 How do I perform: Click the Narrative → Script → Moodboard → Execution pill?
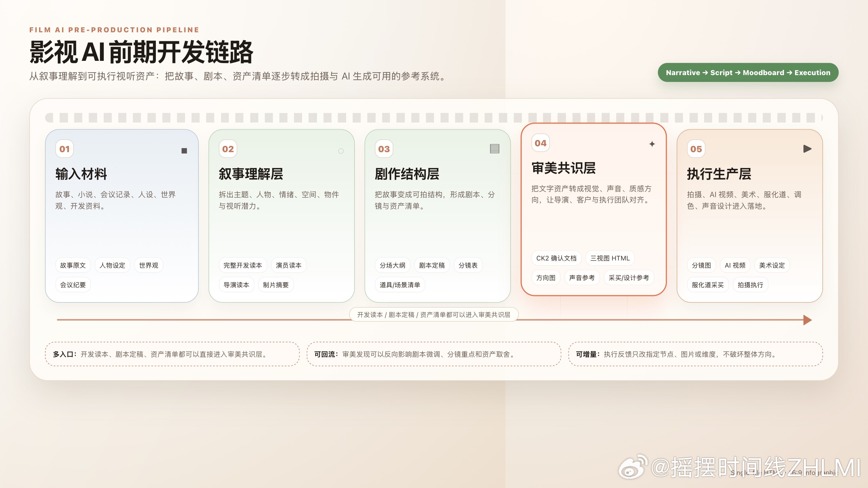click(x=748, y=72)
